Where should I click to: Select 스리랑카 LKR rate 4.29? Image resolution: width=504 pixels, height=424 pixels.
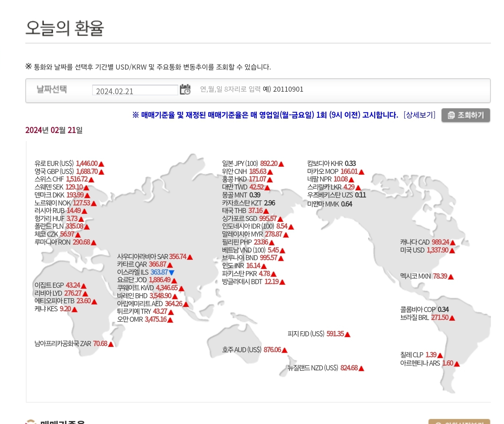click(x=349, y=187)
